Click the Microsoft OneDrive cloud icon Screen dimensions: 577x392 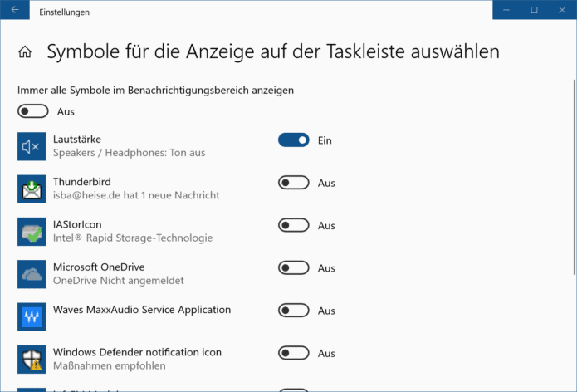click(32, 274)
